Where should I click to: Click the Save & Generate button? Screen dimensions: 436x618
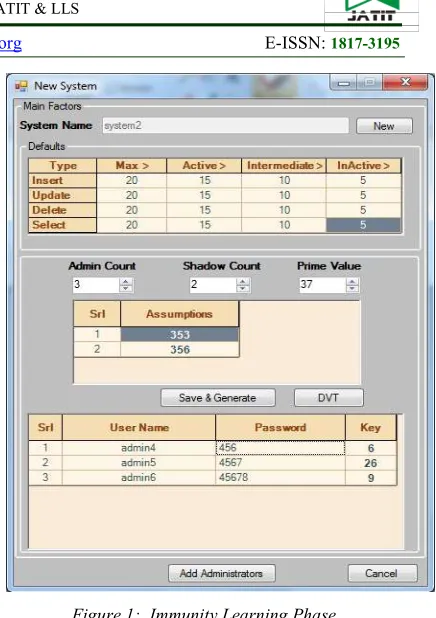coord(218,398)
